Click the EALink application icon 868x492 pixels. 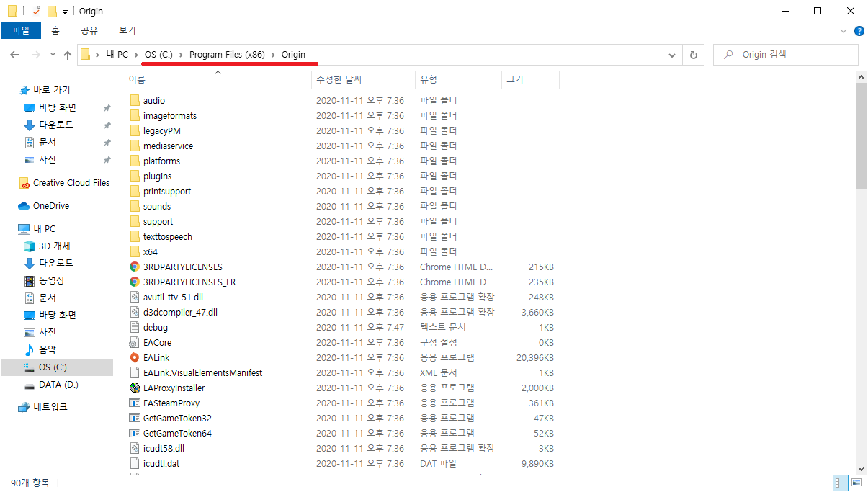point(134,357)
